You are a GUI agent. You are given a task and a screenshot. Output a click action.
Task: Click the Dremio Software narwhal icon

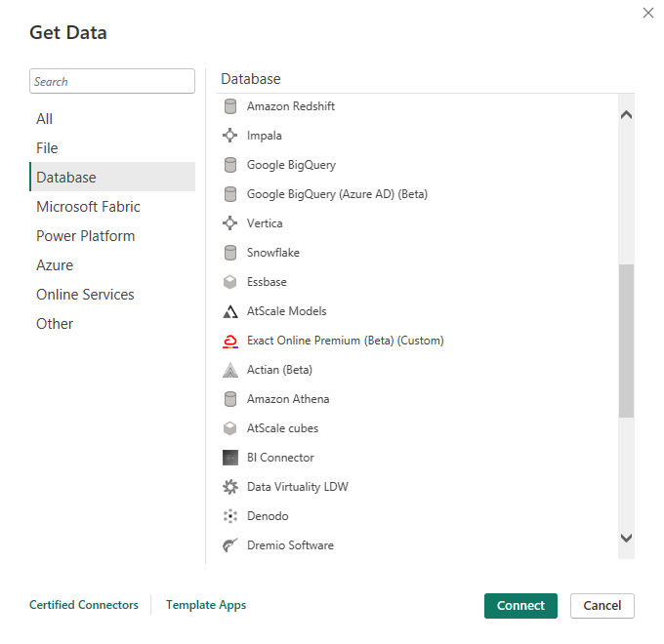coord(230,545)
